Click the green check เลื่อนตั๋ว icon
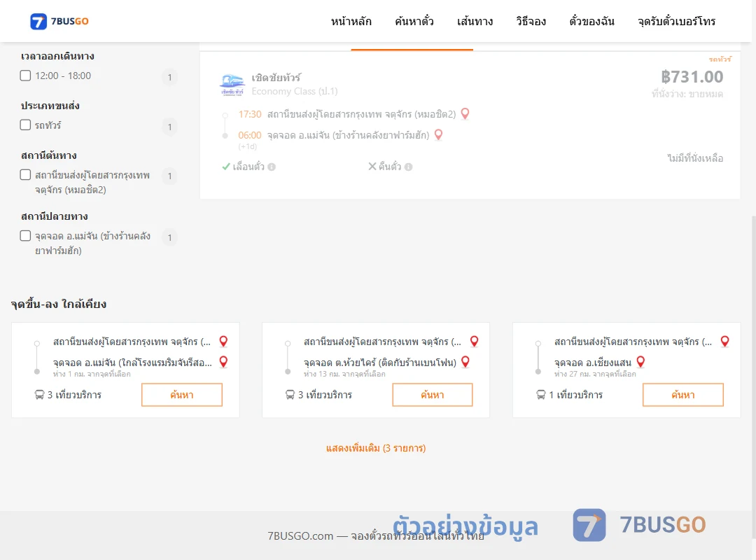The image size is (756, 560). (225, 167)
